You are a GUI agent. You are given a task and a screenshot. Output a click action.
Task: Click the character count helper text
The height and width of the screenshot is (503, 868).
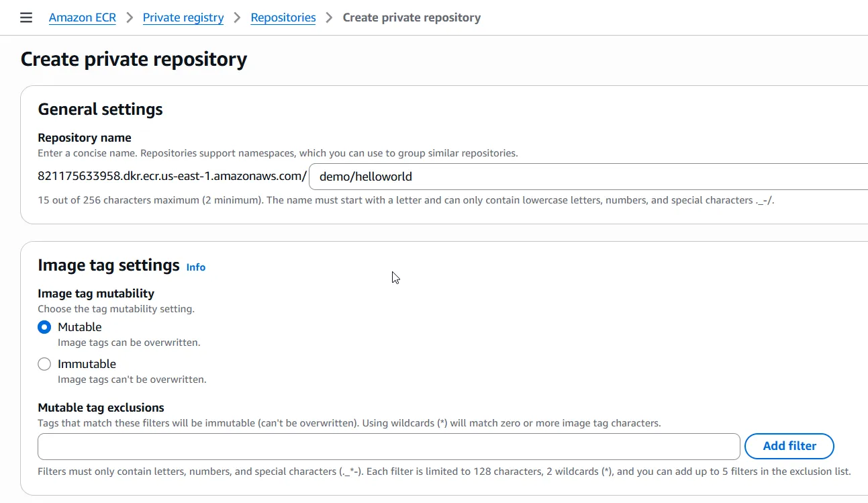(201, 200)
